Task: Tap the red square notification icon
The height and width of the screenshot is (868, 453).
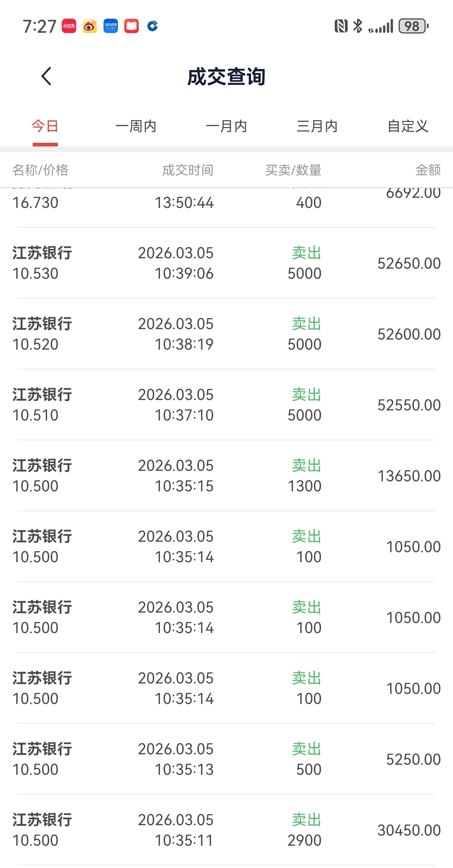Action: tap(132, 26)
